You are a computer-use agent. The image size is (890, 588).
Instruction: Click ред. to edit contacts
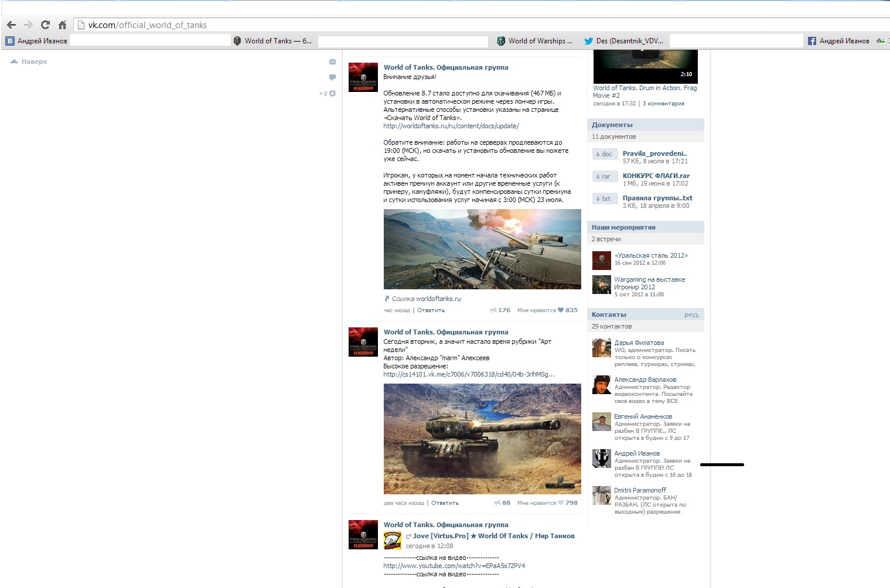point(692,314)
